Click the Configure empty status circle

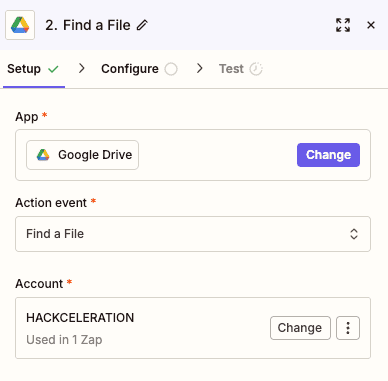171,69
